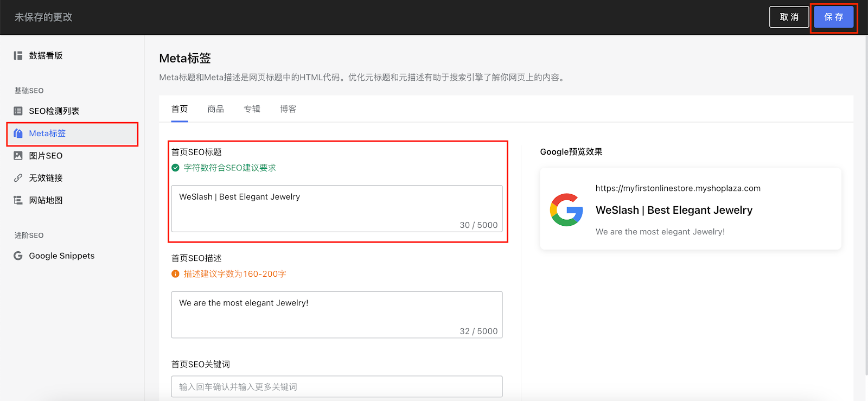Click the 未保存的更改 header text
This screenshot has height=401, width=868.
click(x=43, y=17)
